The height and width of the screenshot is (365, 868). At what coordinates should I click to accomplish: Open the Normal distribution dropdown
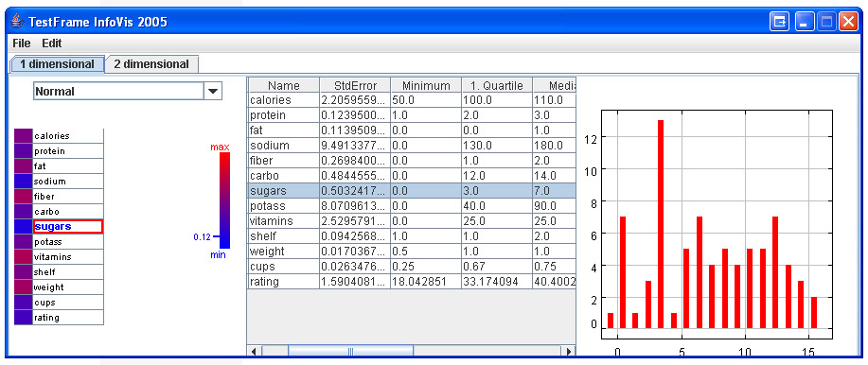coord(213,91)
